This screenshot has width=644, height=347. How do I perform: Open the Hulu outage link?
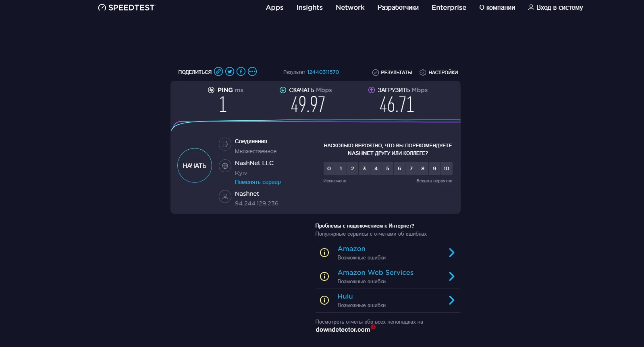click(x=345, y=296)
